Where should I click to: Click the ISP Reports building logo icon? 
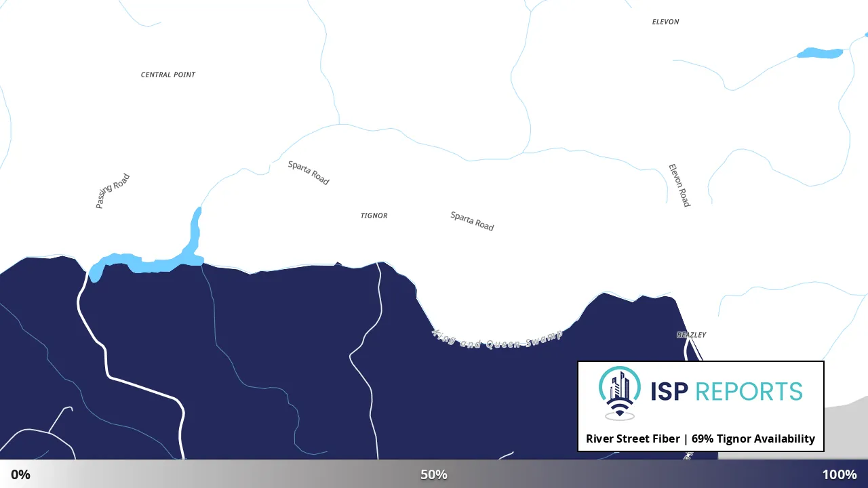point(620,393)
